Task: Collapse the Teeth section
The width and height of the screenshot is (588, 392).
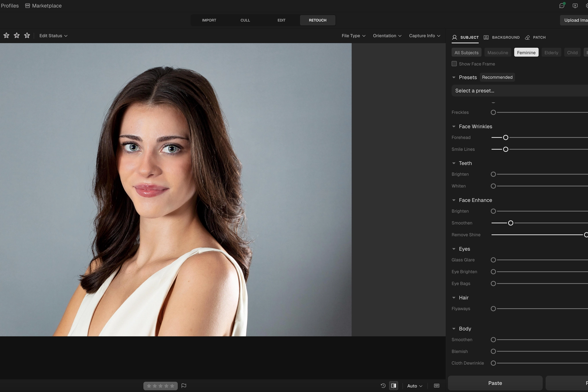Action: click(454, 163)
